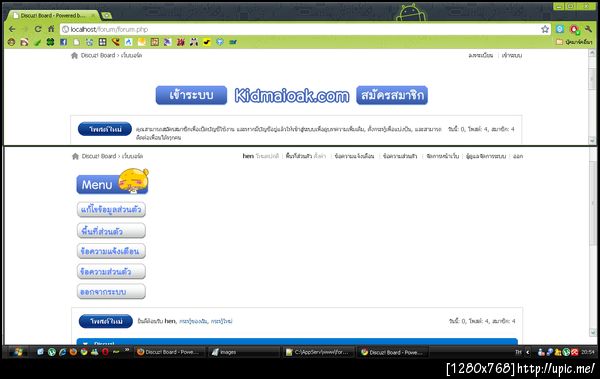Click the hen username link in top nav
This screenshot has height=379, width=600.
(248, 156)
